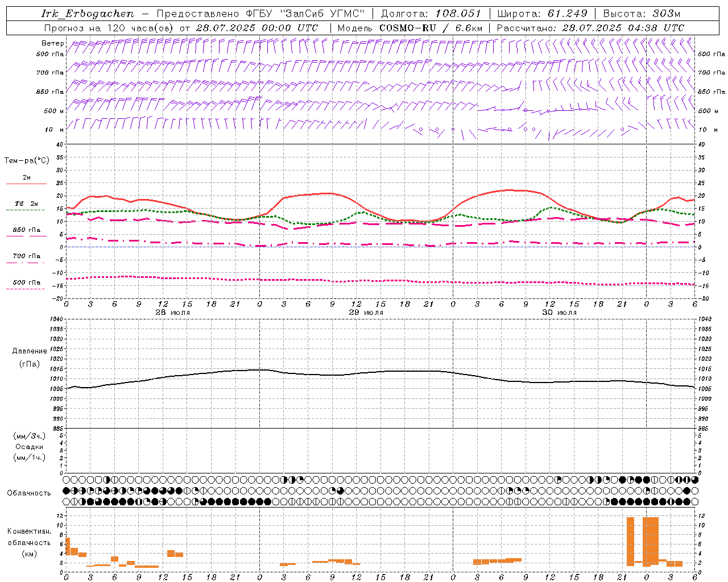Select the text "Предоставлено ФГБУ "ЗапСиб УГМС""
Viewport: 728px width, 582px height.
(x=260, y=14)
